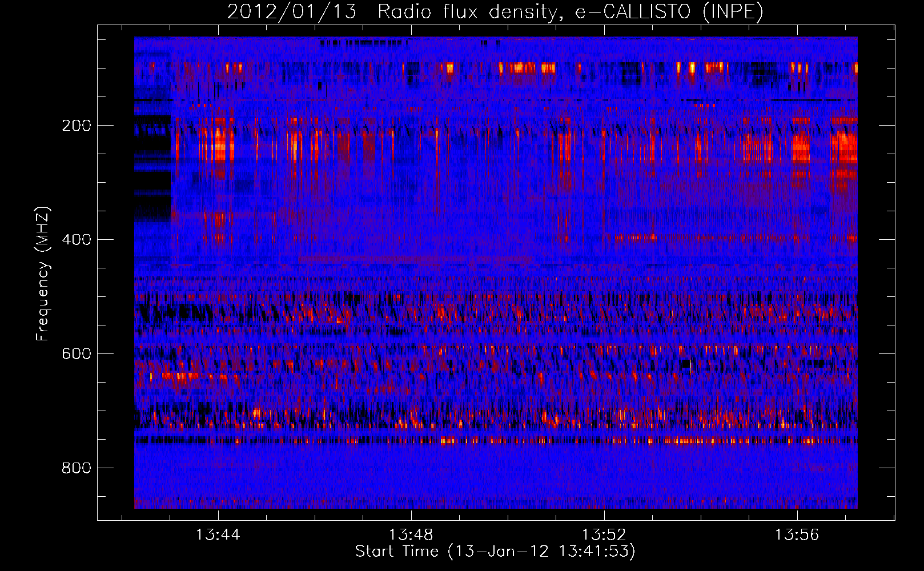
Task: Select the 200 frequency tick label
Action: 76,126
